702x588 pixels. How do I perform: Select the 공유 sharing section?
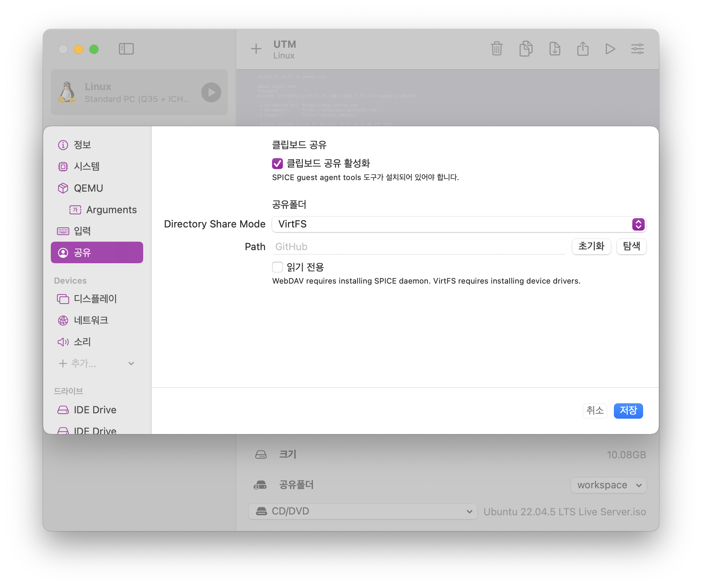97,252
